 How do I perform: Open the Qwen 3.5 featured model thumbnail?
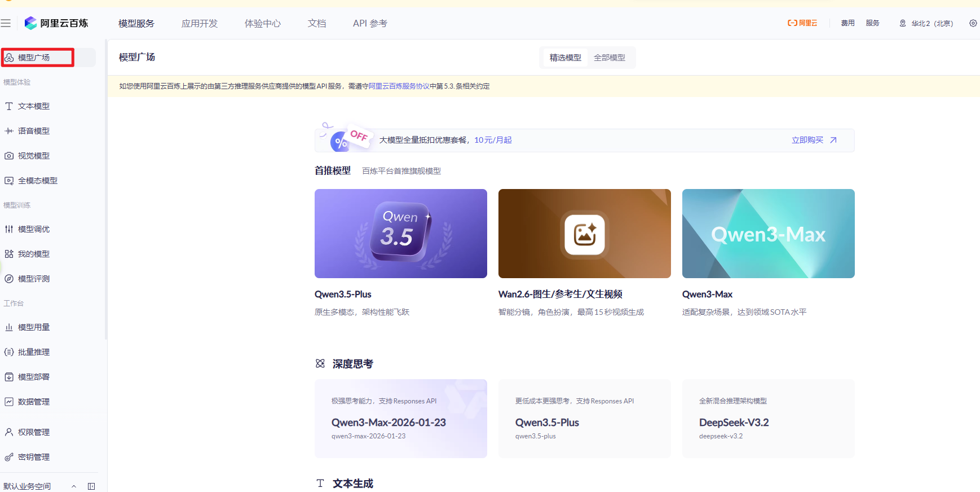click(401, 234)
